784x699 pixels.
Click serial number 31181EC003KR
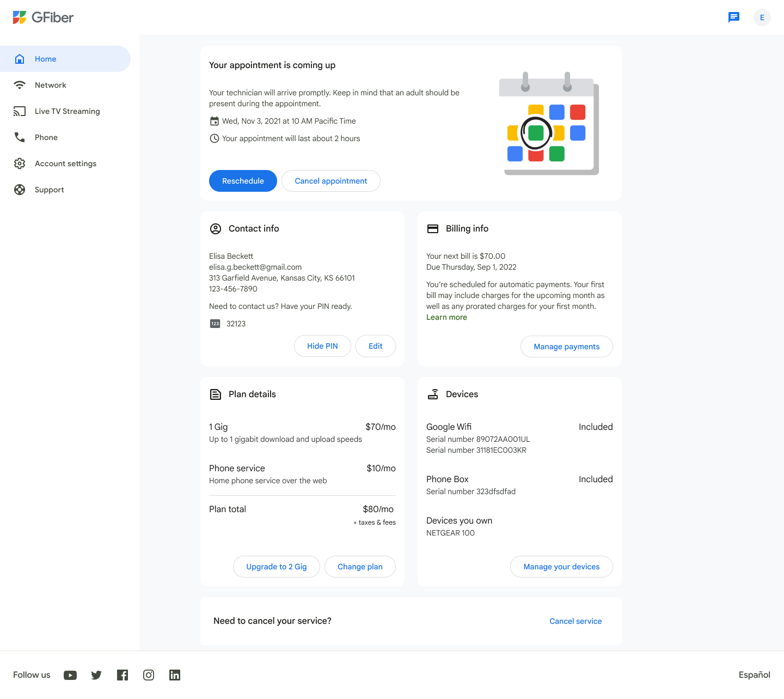[476, 450]
